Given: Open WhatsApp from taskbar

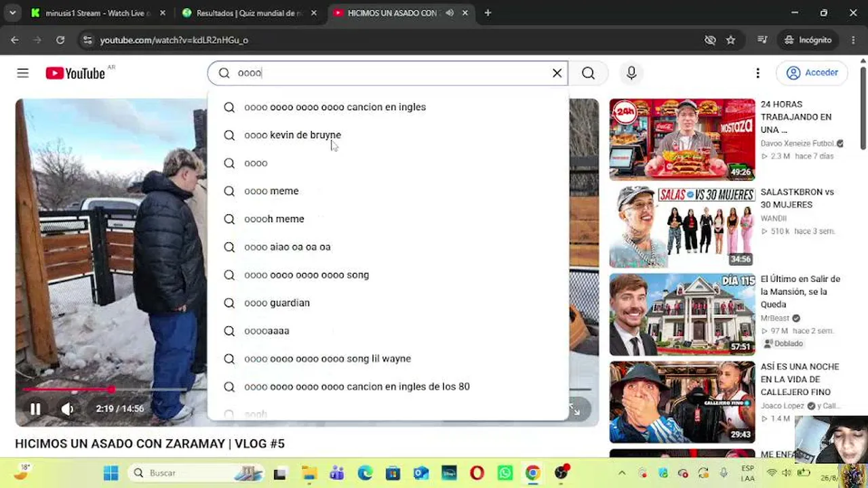Looking at the screenshot, I should [505, 473].
